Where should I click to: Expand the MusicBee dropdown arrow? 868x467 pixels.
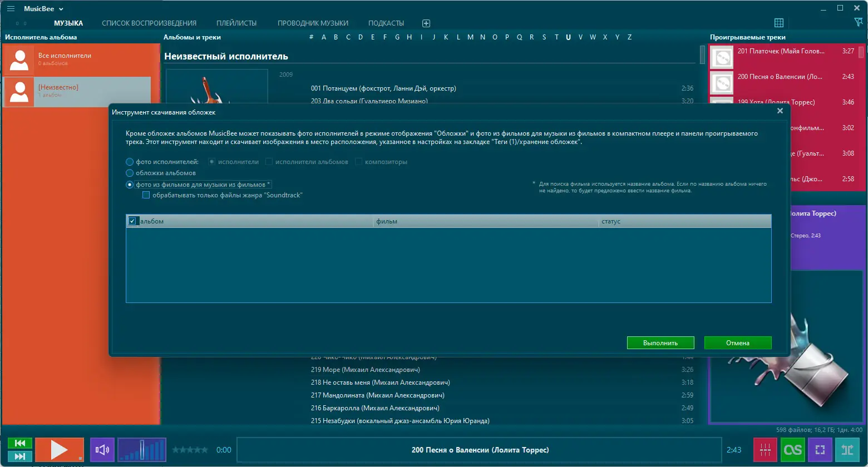[61, 9]
